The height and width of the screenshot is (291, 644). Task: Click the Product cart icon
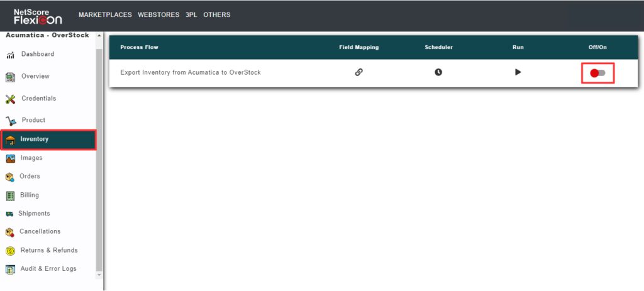[11, 121]
